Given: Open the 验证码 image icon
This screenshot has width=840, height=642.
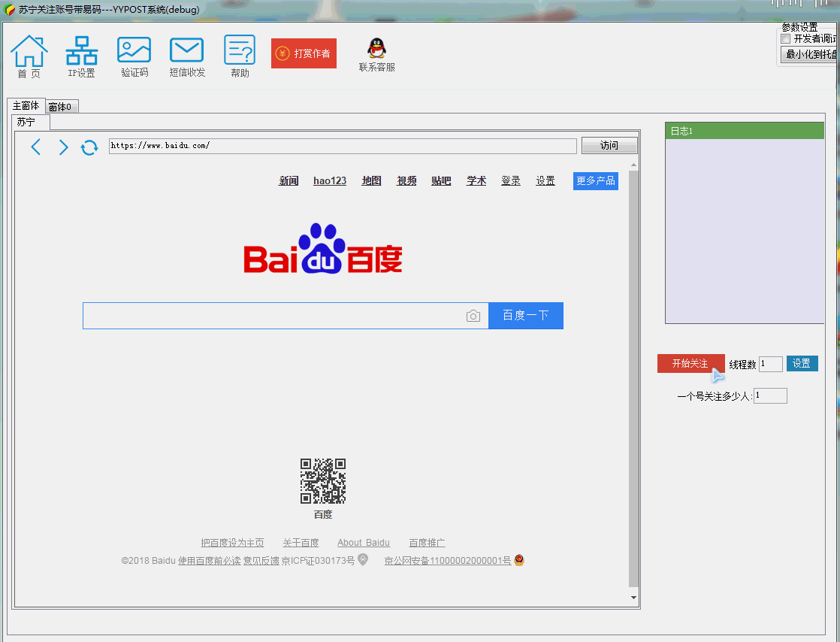Looking at the screenshot, I should [134, 56].
